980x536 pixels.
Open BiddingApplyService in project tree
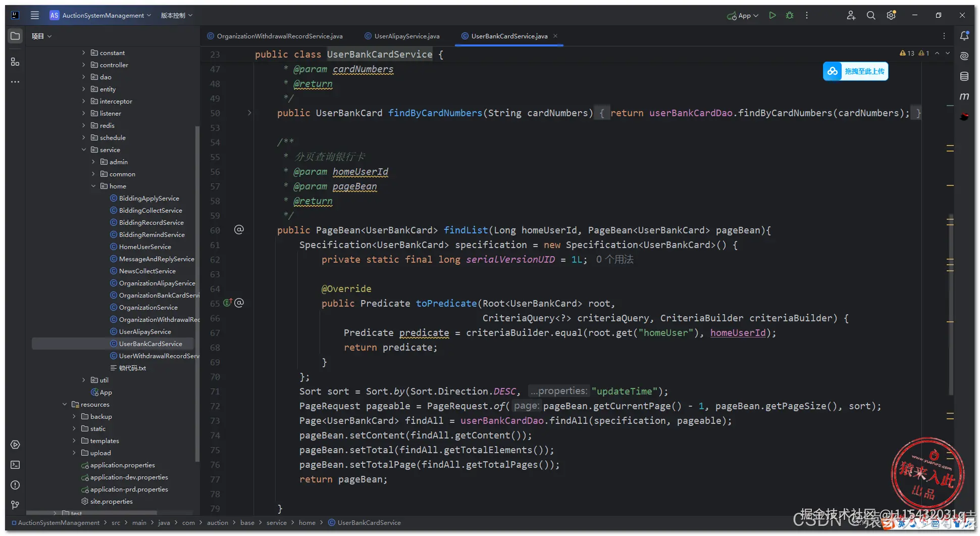149,198
